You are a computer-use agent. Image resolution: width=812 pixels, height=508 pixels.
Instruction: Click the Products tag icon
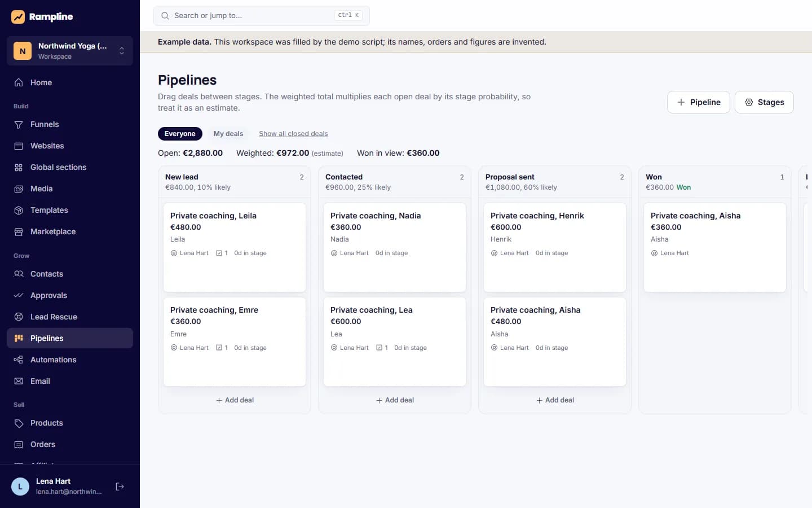coord(19,423)
